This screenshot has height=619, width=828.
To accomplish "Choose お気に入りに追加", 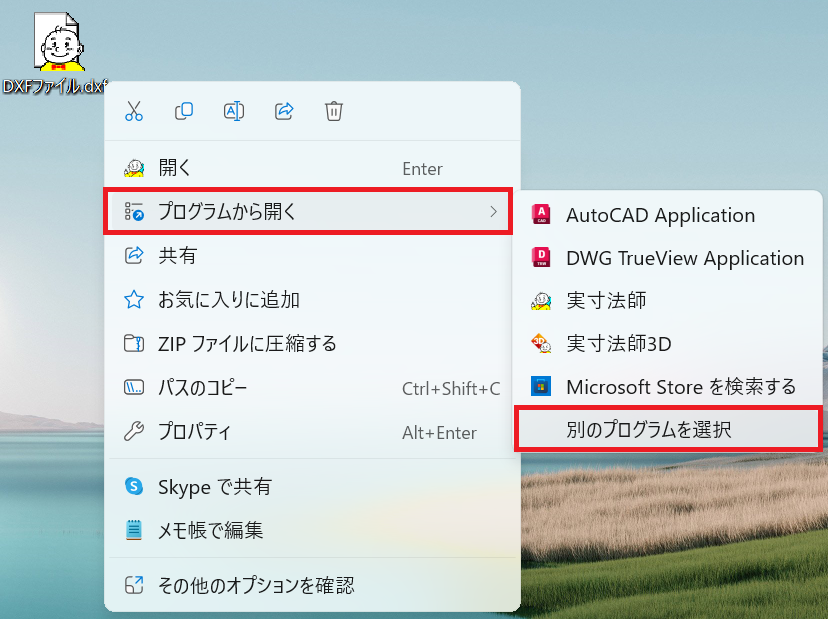I will coord(312,299).
